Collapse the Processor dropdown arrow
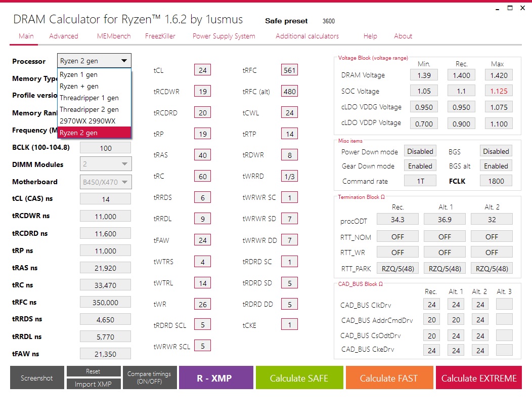Viewport: 532px width, 420px height. [124, 61]
